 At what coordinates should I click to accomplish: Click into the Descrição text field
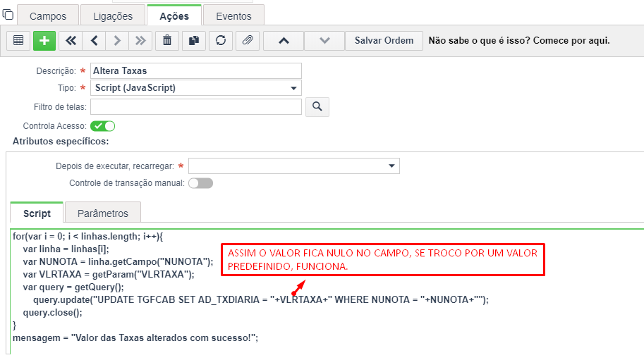195,70
